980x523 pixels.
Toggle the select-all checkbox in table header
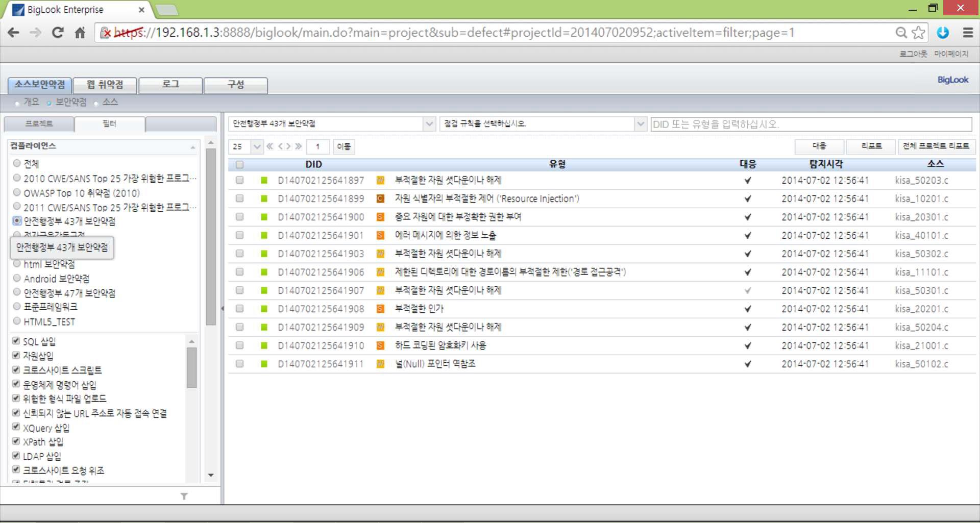click(239, 164)
